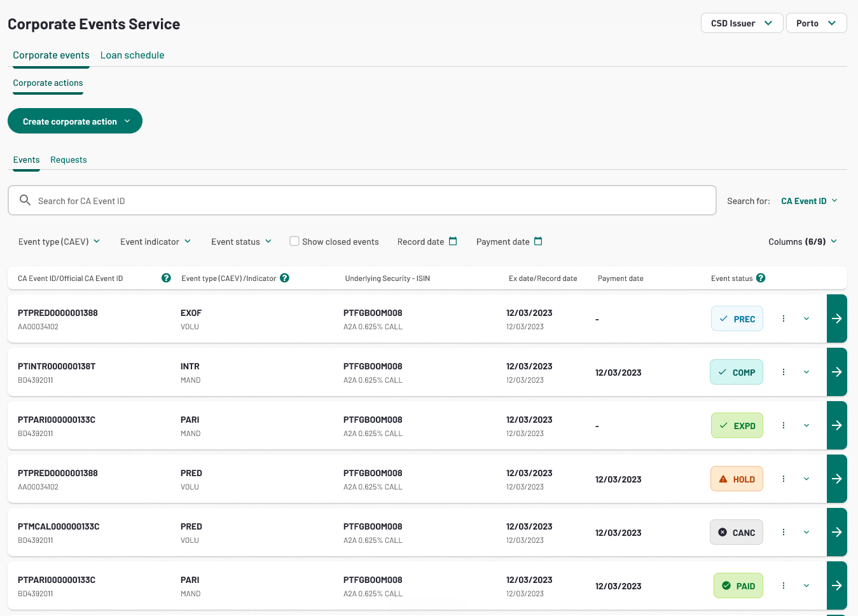This screenshot has width=858, height=616.
Task: Select event ID PTMCAL000000133C
Action: [59, 526]
